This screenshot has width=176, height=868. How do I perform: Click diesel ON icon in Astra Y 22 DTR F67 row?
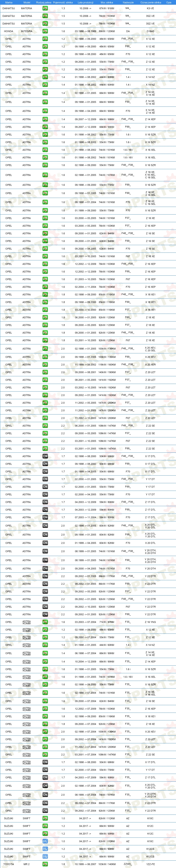(45, 607)
